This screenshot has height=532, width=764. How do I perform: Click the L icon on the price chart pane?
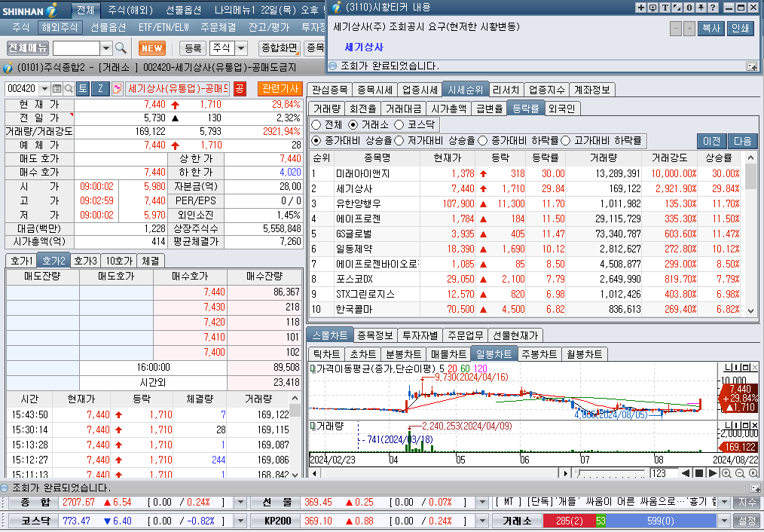point(726,367)
